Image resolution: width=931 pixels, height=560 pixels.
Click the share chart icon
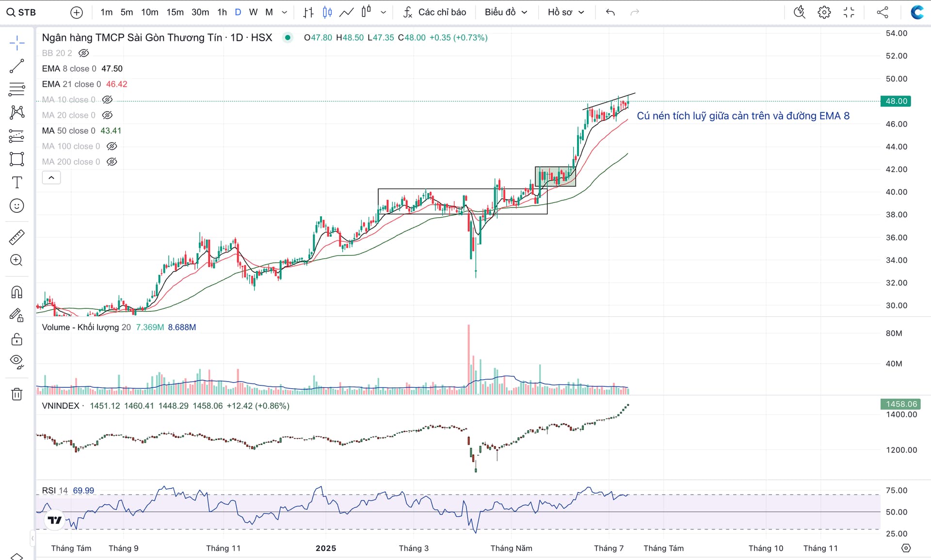tap(883, 12)
